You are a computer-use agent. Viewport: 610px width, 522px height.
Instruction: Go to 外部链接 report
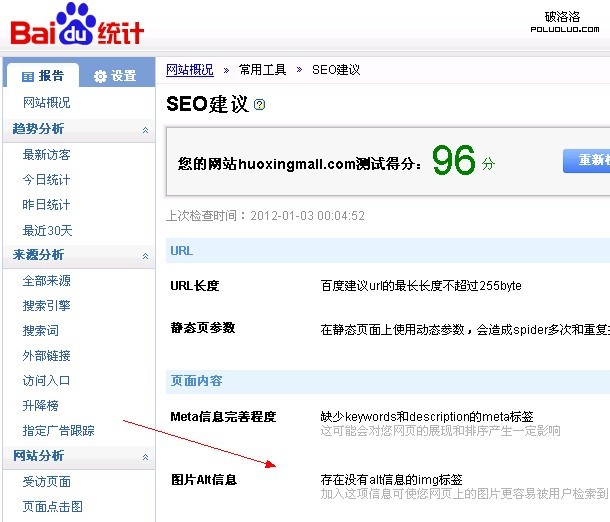coord(46,356)
